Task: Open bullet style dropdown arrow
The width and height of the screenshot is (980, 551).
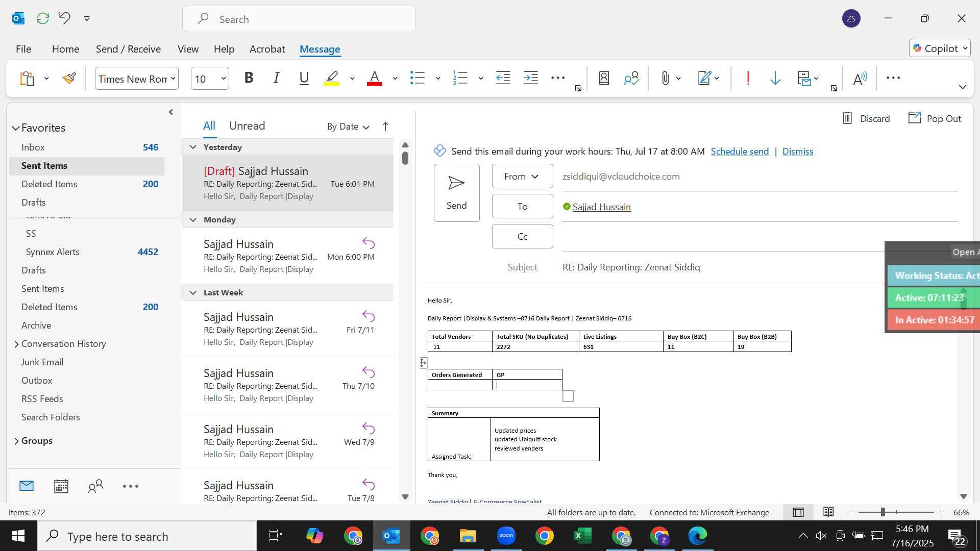Action: 438,79
